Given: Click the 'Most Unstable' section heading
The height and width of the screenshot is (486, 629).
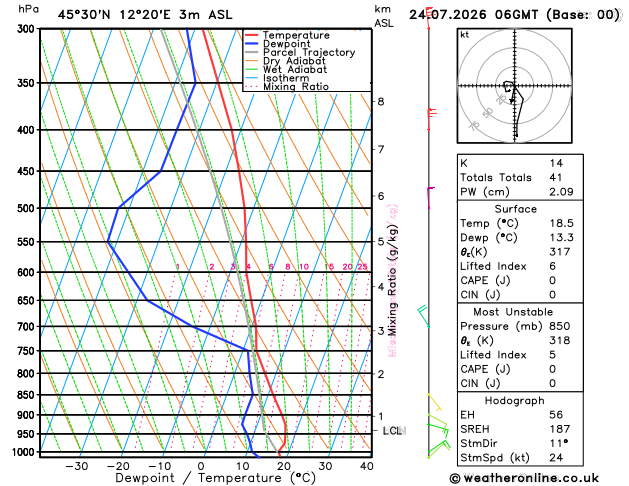Looking at the screenshot, I should coord(513,312).
